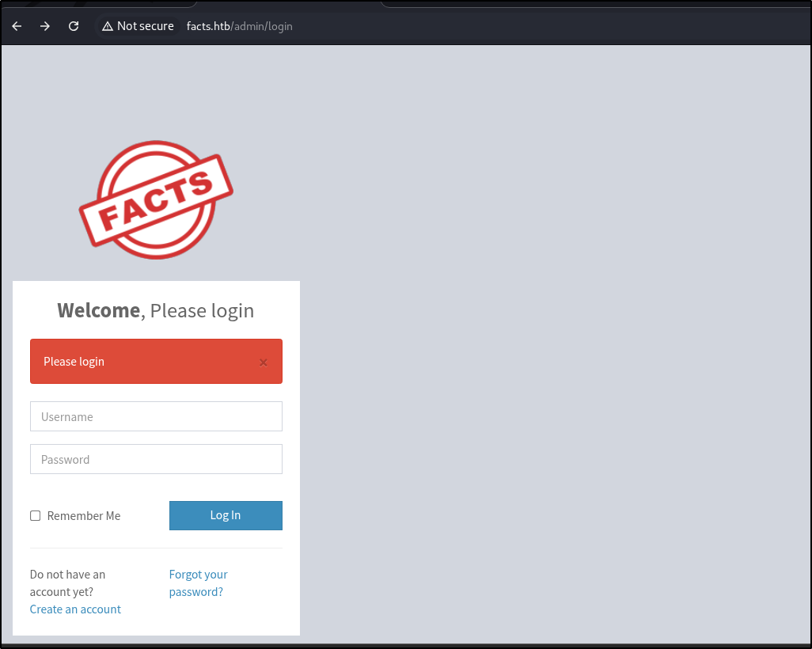Go back with the browser back arrow

pyautogui.click(x=17, y=26)
